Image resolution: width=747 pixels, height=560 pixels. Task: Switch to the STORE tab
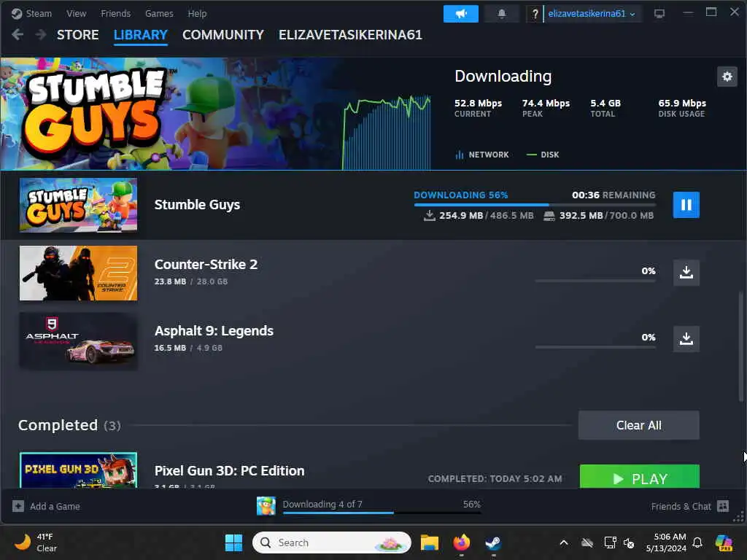[x=77, y=35]
